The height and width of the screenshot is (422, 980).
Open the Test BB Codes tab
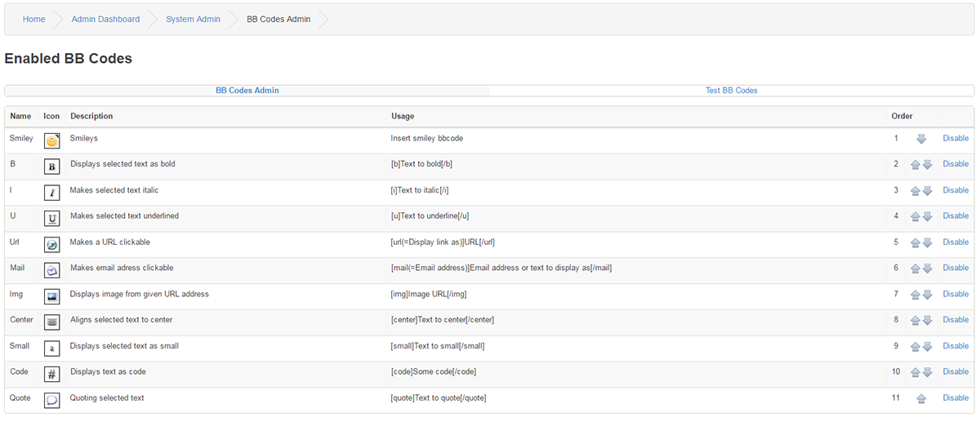(x=732, y=91)
